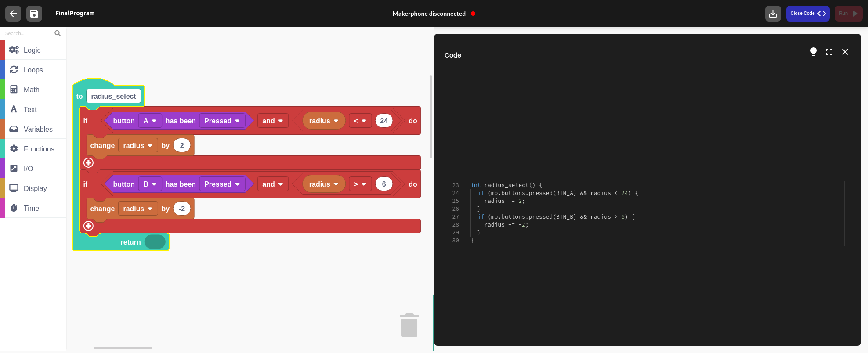Viewport: 868px width, 353px height.
Task: Click the trash can on the workspace
Action: (409, 325)
